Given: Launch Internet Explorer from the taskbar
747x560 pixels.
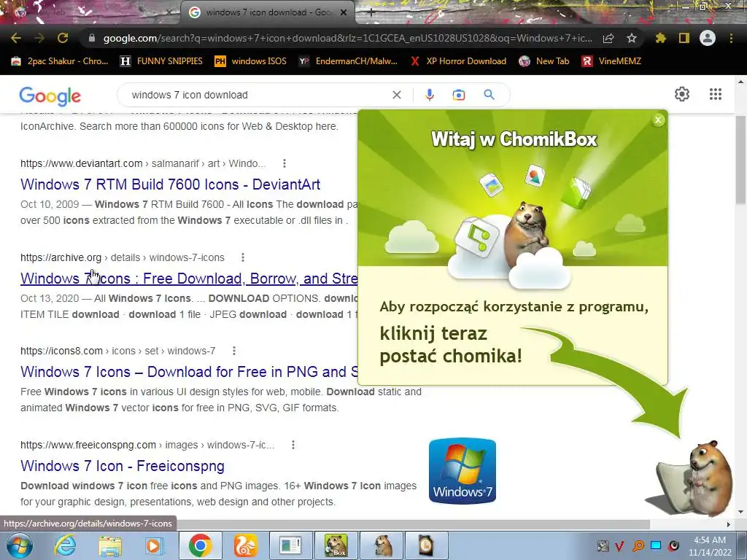Looking at the screenshot, I should 65,545.
